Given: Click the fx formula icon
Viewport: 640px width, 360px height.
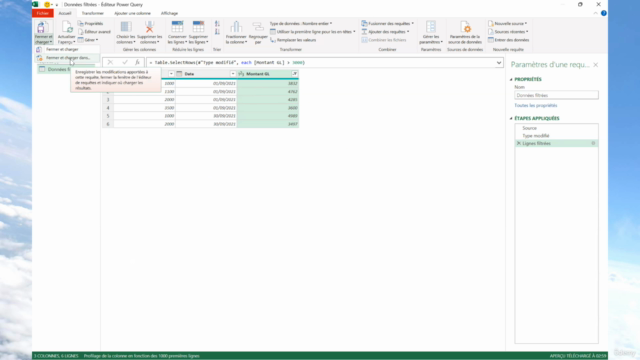Looking at the screenshot, I should pyautogui.click(x=138, y=62).
